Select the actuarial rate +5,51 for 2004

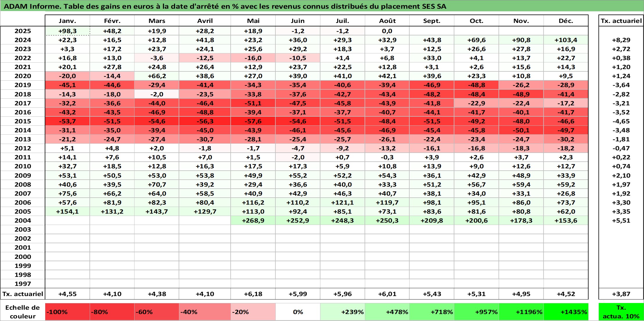pyautogui.click(x=621, y=220)
